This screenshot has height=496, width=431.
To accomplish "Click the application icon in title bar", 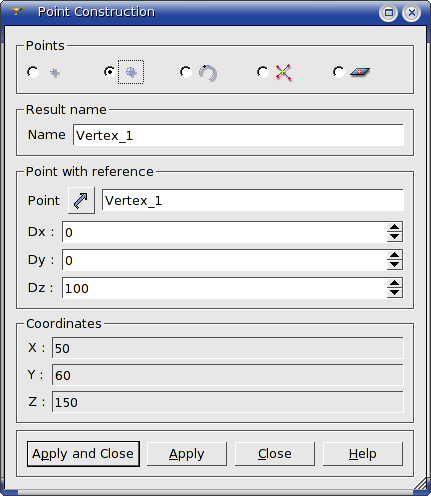I will (17, 12).
